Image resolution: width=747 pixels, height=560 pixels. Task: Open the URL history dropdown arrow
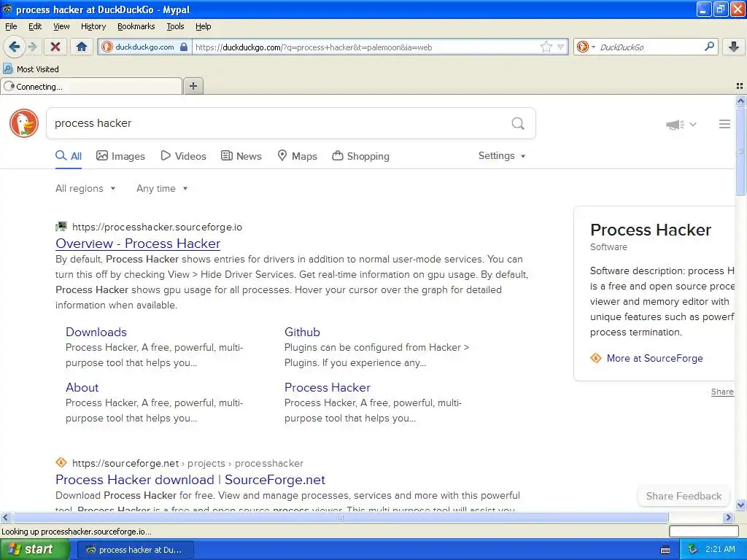coord(561,47)
